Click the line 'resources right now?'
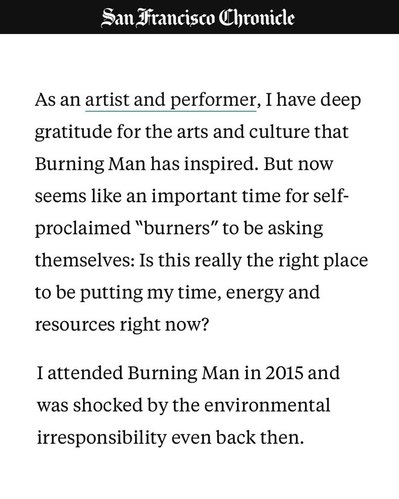Screen dimensions: 399x499 coord(122,325)
